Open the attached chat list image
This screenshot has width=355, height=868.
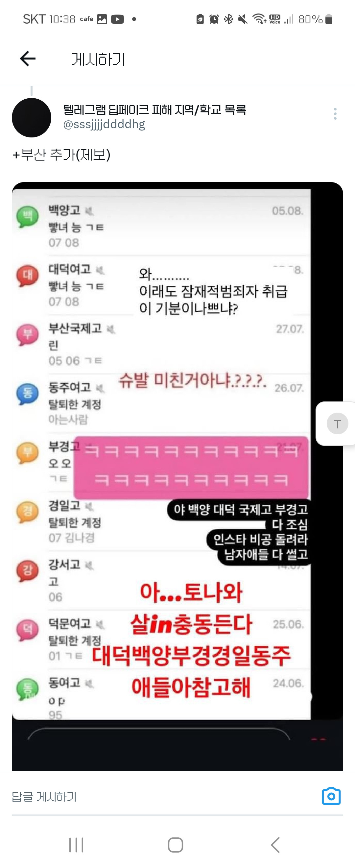coord(177,476)
